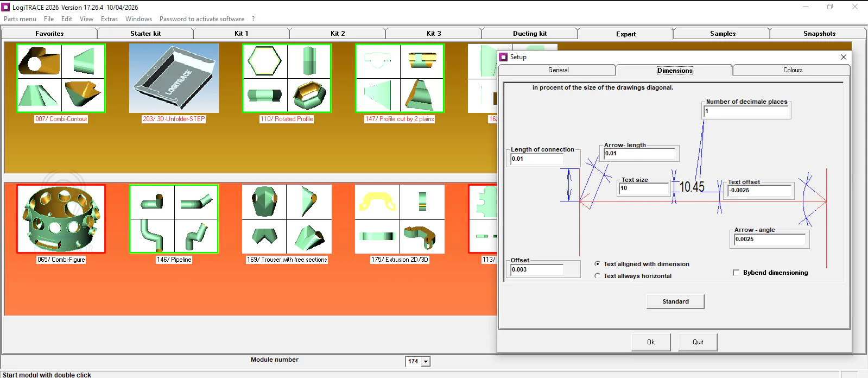The width and height of the screenshot is (868, 378).
Task: Open the Parts menu
Action: tap(20, 19)
